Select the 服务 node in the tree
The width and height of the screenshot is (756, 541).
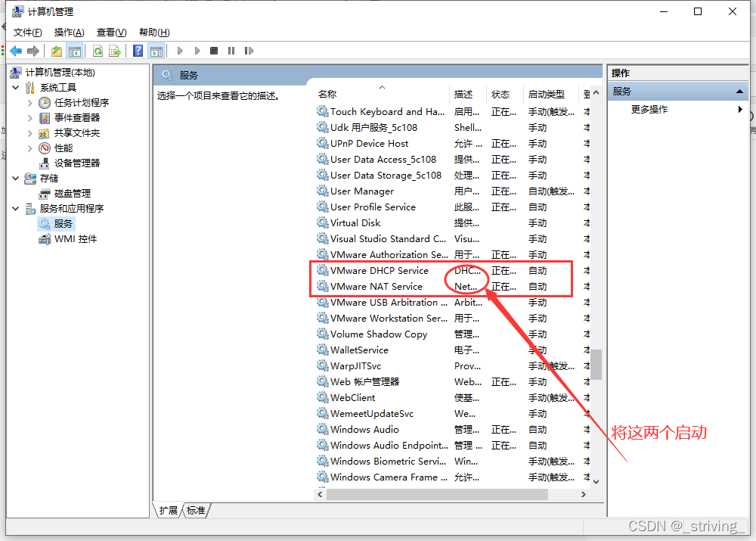click(x=64, y=223)
